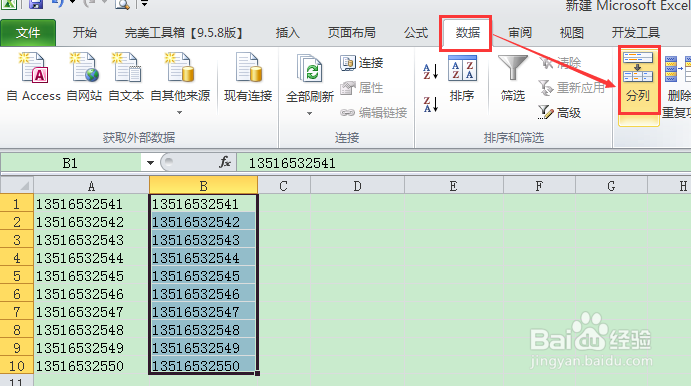
Task: Open 连接 connections button
Action: pos(361,63)
